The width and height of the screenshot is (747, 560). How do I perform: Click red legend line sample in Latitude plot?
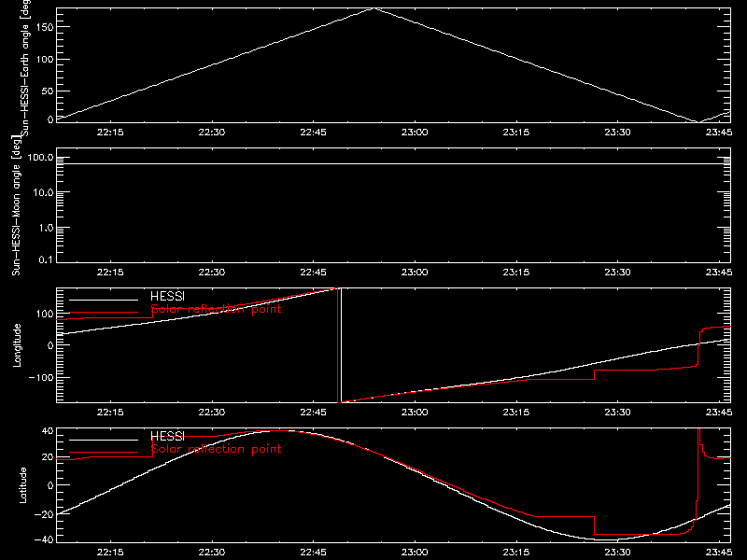pyautogui.click(x=104, y=453)
